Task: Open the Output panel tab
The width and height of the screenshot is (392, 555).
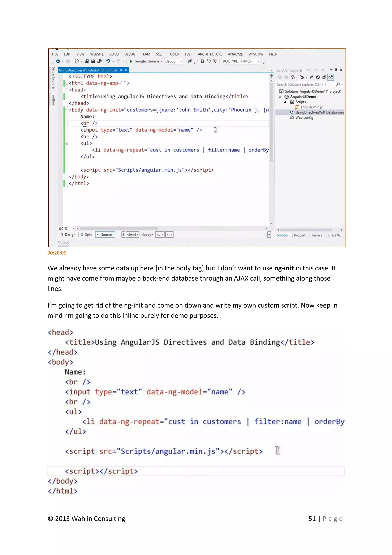Action: (x=63, y=242)
